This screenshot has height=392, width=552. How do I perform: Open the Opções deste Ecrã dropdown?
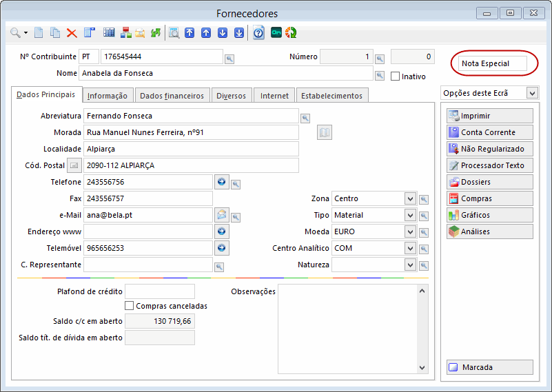(532, 93)
